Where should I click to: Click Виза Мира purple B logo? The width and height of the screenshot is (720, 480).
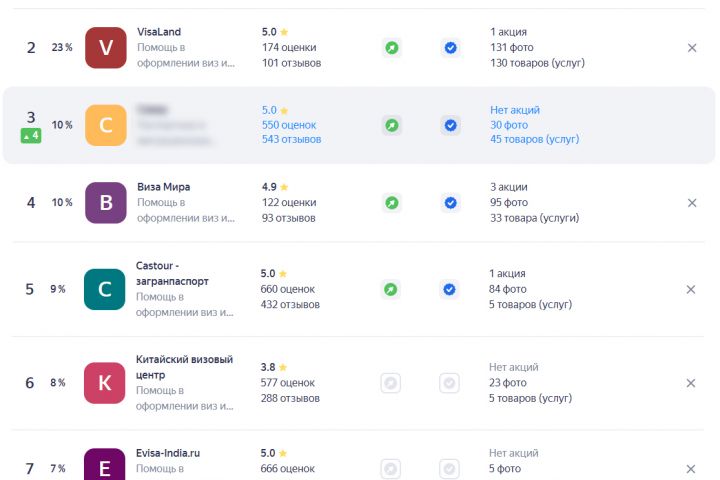[106, 202]
